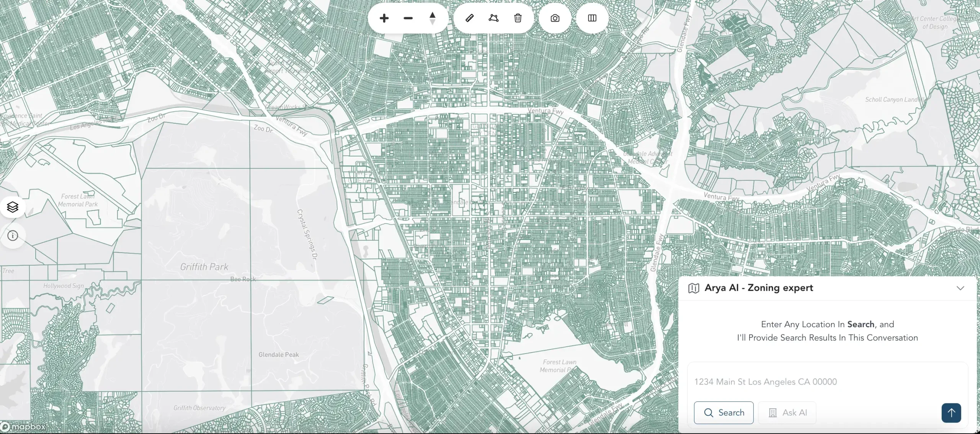
Task: Open split-column view with the columns icon
Action: pos(591,18)
